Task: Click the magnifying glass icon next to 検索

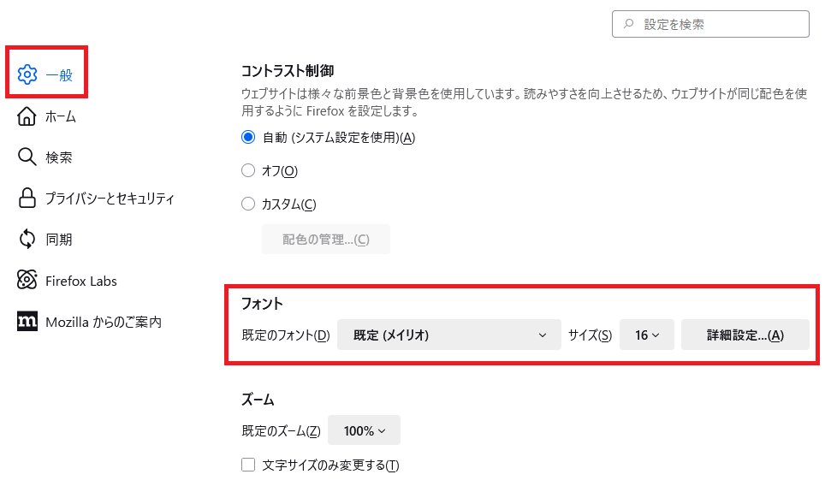Action: (27, 157)
